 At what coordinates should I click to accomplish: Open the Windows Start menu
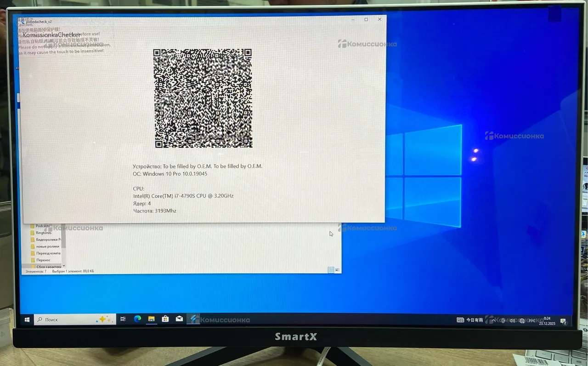[x=27, y=319]
